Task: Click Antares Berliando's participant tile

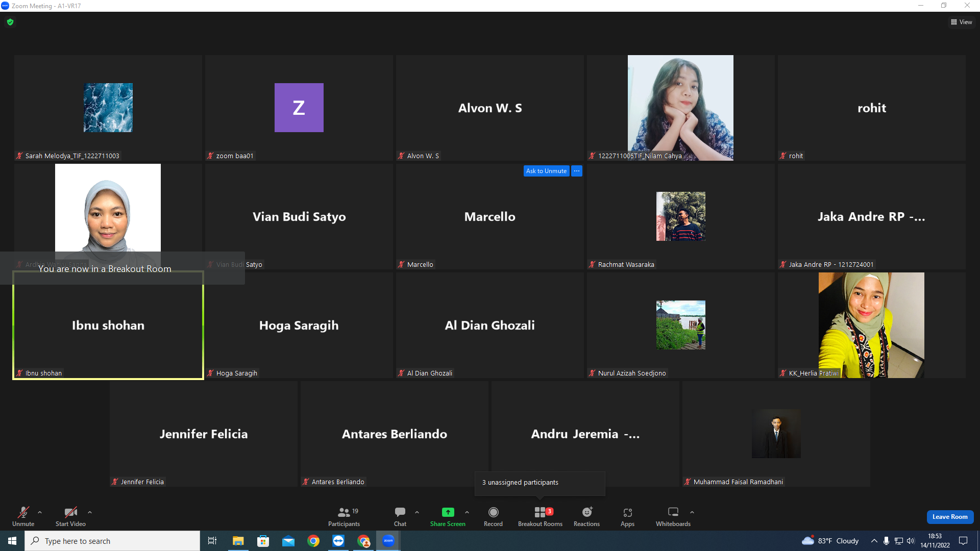Action: 395,434
